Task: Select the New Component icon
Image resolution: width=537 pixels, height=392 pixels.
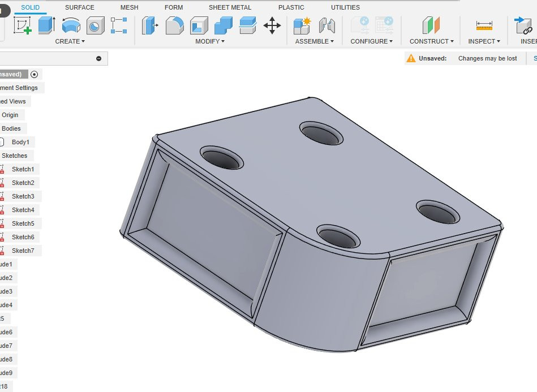Action: [302, 25]
